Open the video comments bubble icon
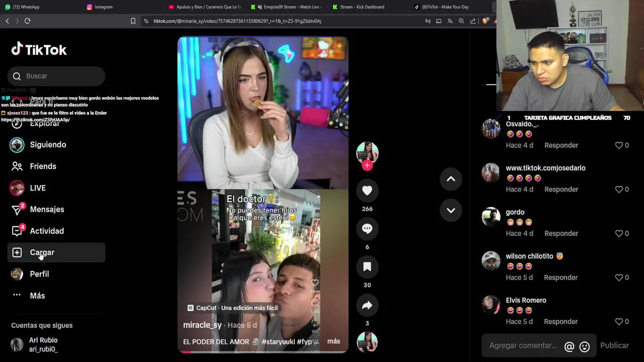Viewport: 644px width, 362px height. (x=367, y=229)
